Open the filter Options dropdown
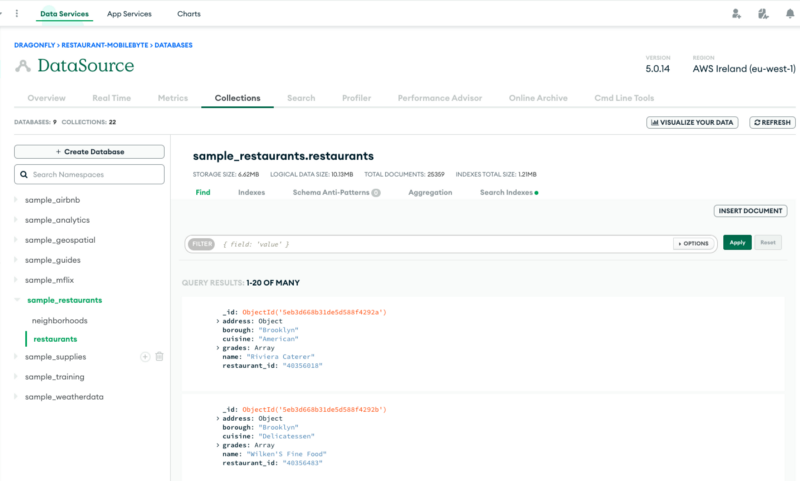The image size is (800, 481). click(x=694, y=243)
